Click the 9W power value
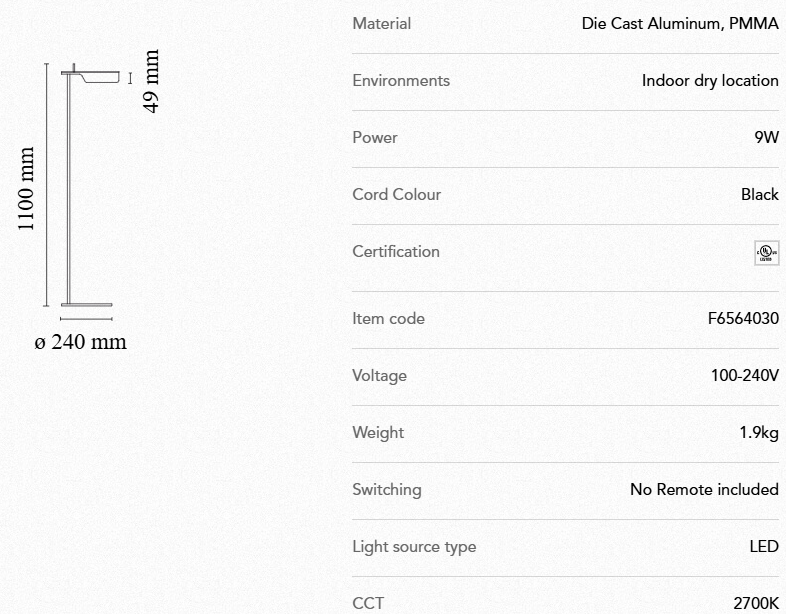Viewport: 786px width, 614px height. point(766,138)
